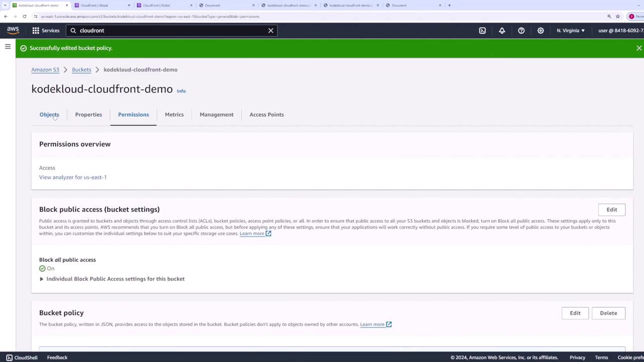Screen dimensions: 644x362
Task: Click the 'Bucket policy' section heading
Action: click(61, 313)
